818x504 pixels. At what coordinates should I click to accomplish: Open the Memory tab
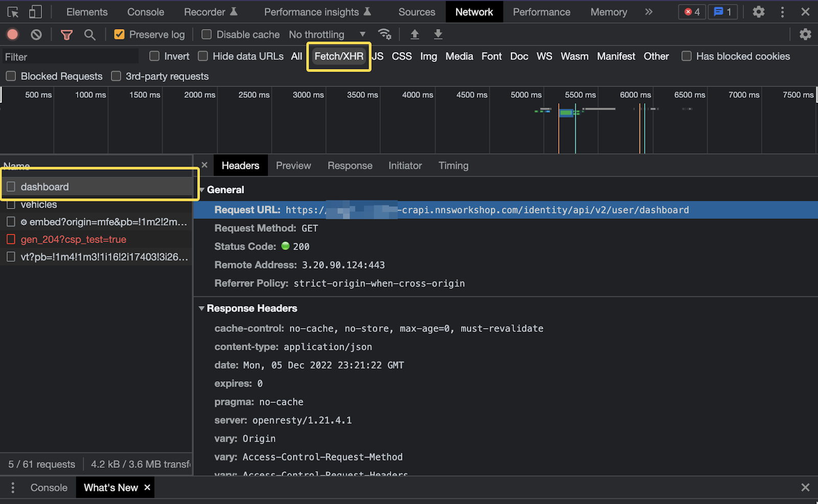(x=608, y=12)
